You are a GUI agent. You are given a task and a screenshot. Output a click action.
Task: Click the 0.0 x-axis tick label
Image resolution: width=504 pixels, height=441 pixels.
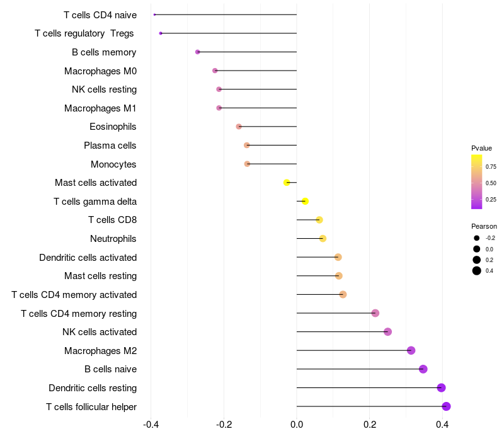[x=297, y=425]
